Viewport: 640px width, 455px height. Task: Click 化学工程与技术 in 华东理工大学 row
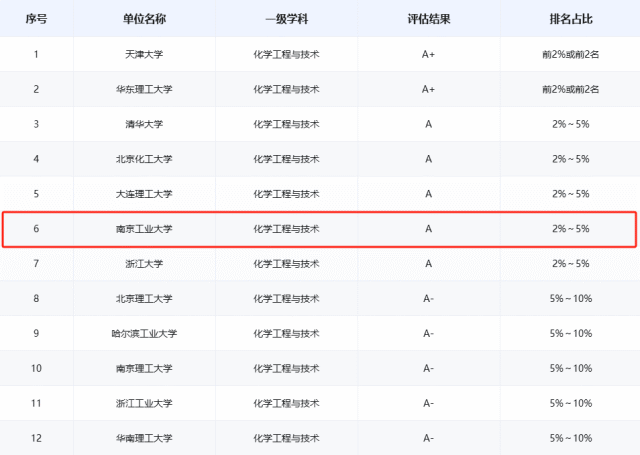[286, 89]
